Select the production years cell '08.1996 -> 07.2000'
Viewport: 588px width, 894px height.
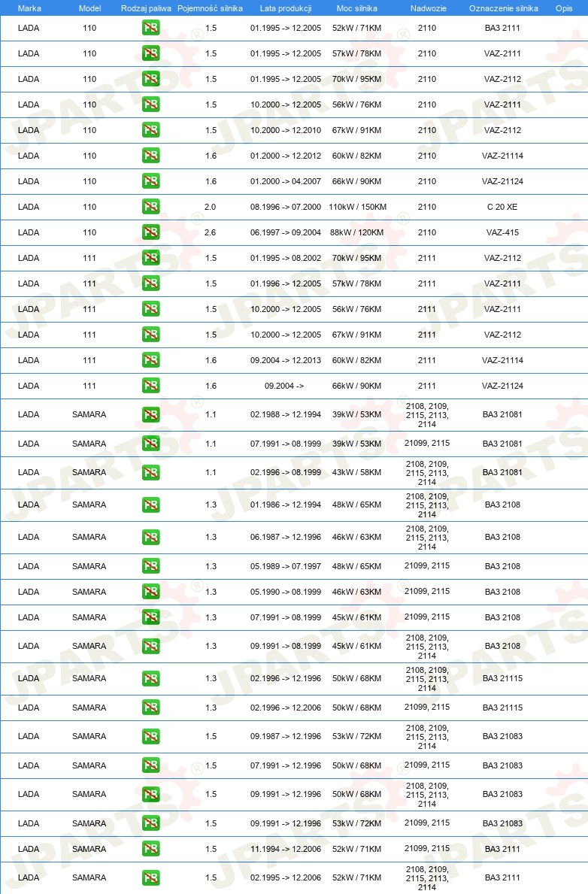point(286,207)
